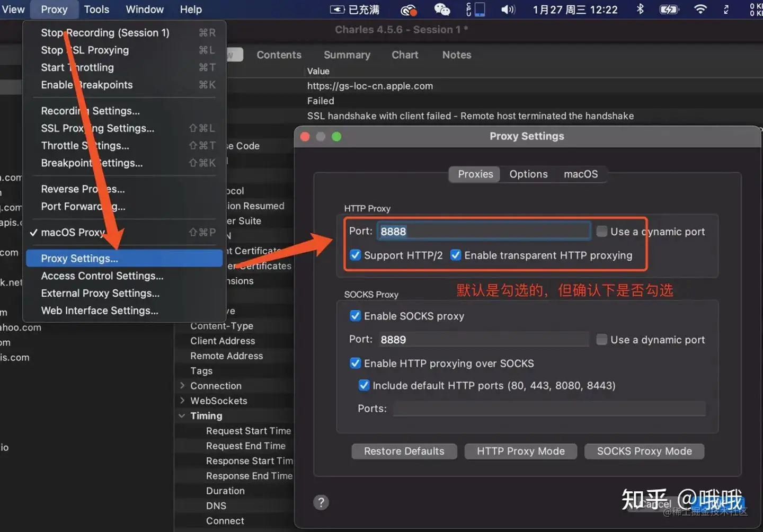Uncheck the Support HTTP/2 checkbox
The height and width of the screenshot is (532, 763).
pos(355,255)
